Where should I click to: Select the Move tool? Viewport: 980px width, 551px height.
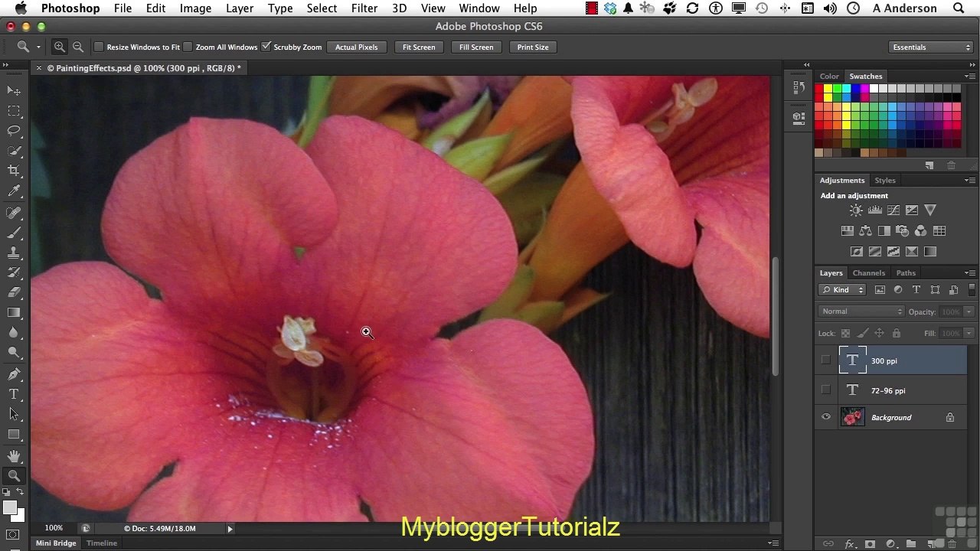(x=14, y=91)
